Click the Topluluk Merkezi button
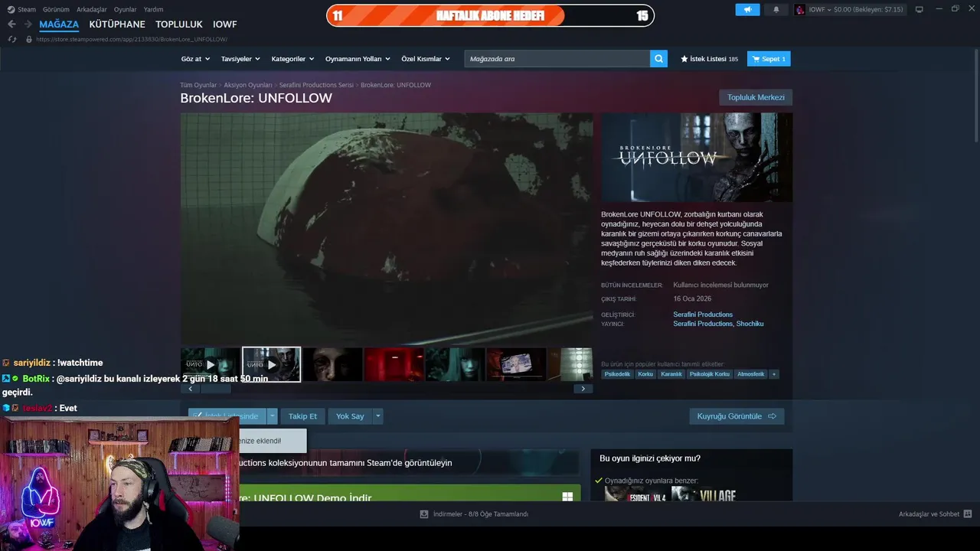The height and width of the screenshot is (551, 980). [x=756, y=97]
